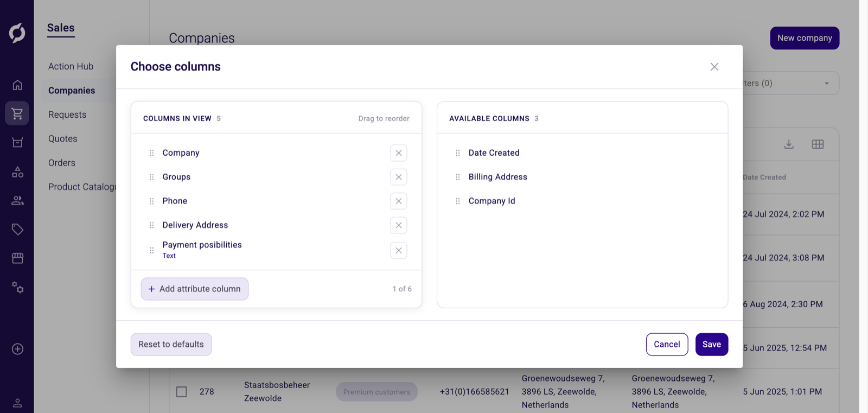The image size is (868, 413).
Task: Remove the Delivery Address column from the view
Action: tap(399, 225)
